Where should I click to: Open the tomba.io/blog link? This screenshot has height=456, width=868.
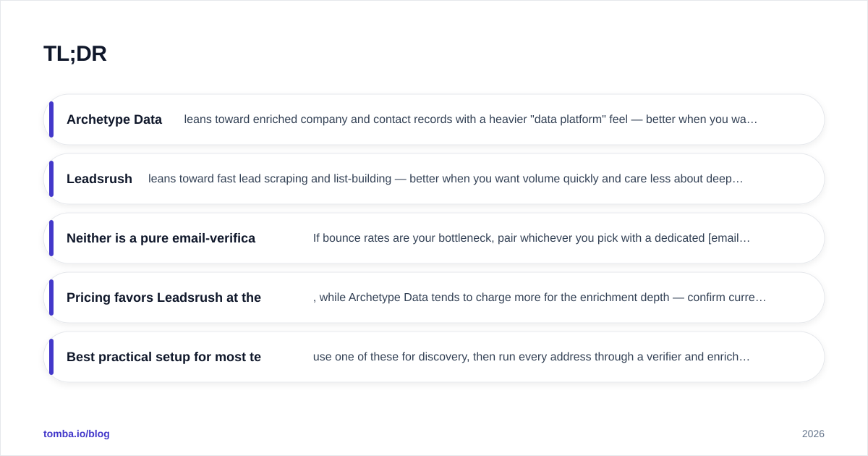(x=77, y=434)
